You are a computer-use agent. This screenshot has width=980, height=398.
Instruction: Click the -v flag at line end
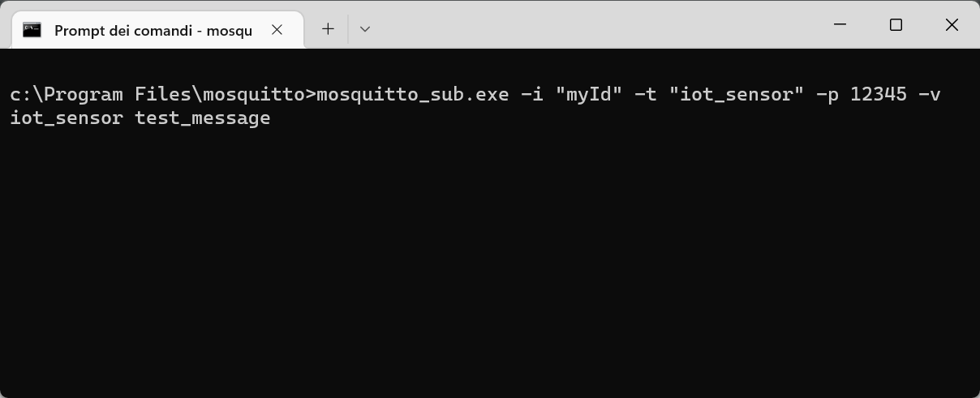[x=930, y=95]
